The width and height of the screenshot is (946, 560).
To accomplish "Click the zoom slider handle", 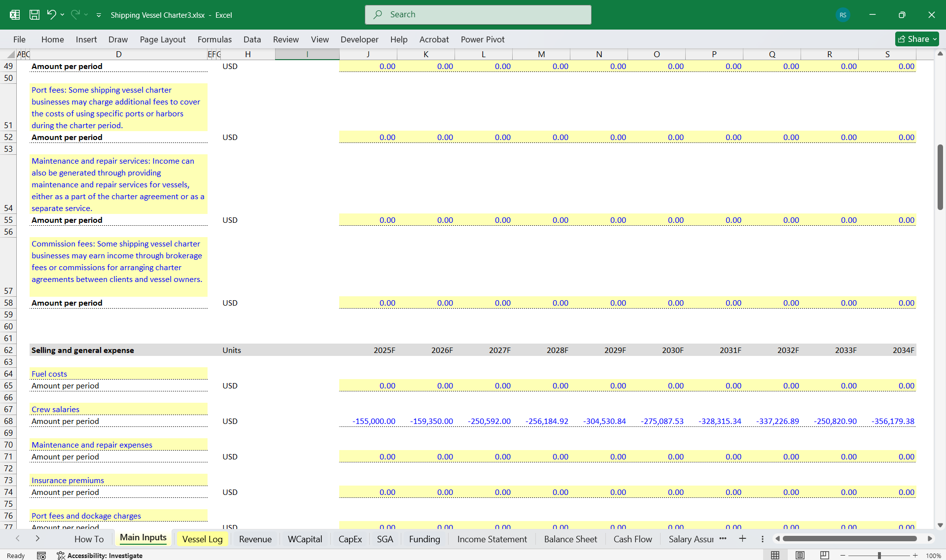I will [x=879, y=556].
